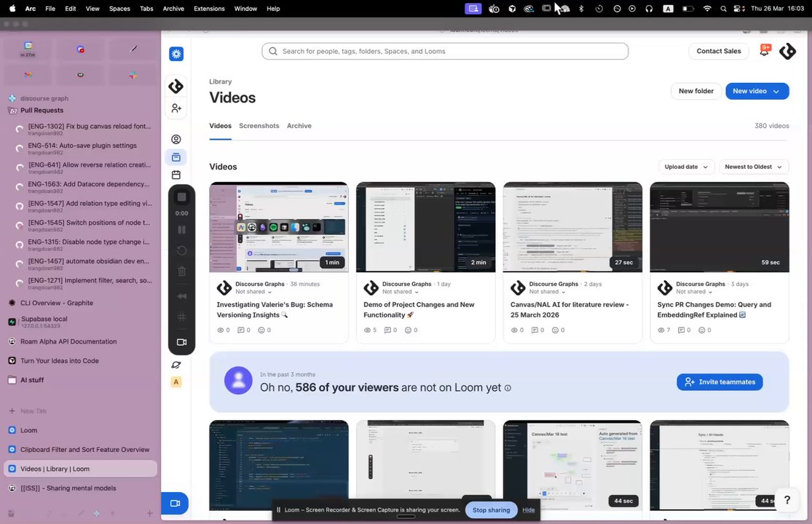Open pinned Slack tab in Arc sidebar
This screenshot has height=524, width=812.
pyautogui.click(x=133, y=75)
